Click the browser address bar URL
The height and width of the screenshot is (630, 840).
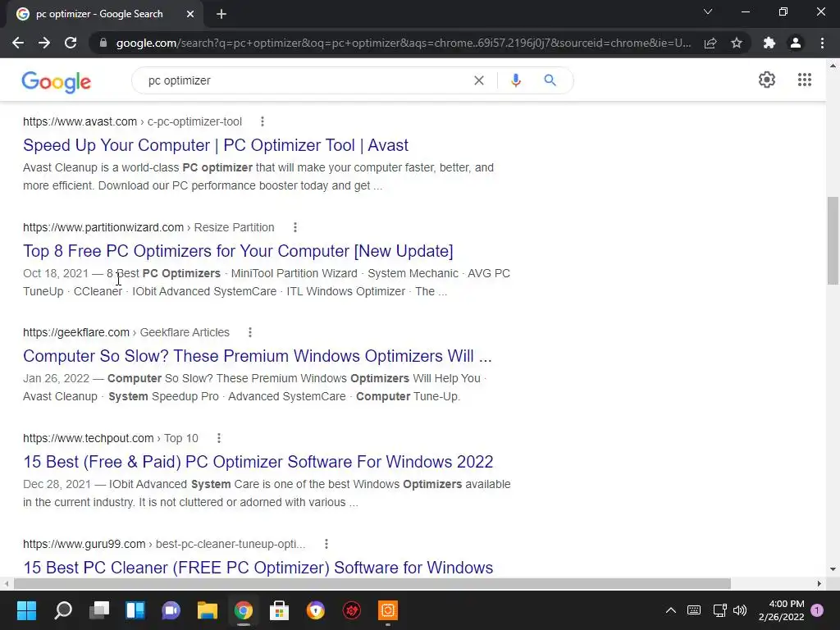click(404, 43)
